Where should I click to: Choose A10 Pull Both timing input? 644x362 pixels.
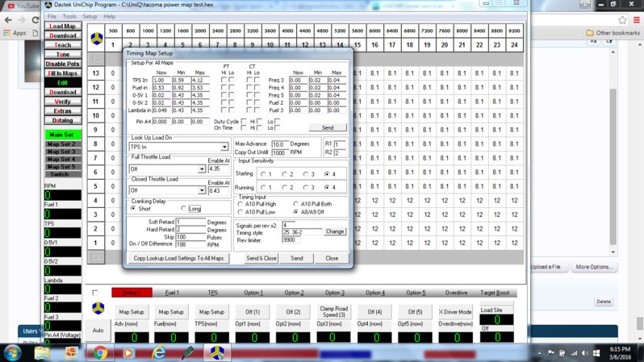click(x=295, y=204)
